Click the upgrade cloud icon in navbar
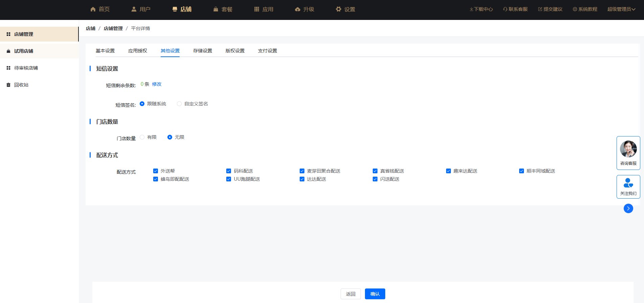 pos(298,9)
